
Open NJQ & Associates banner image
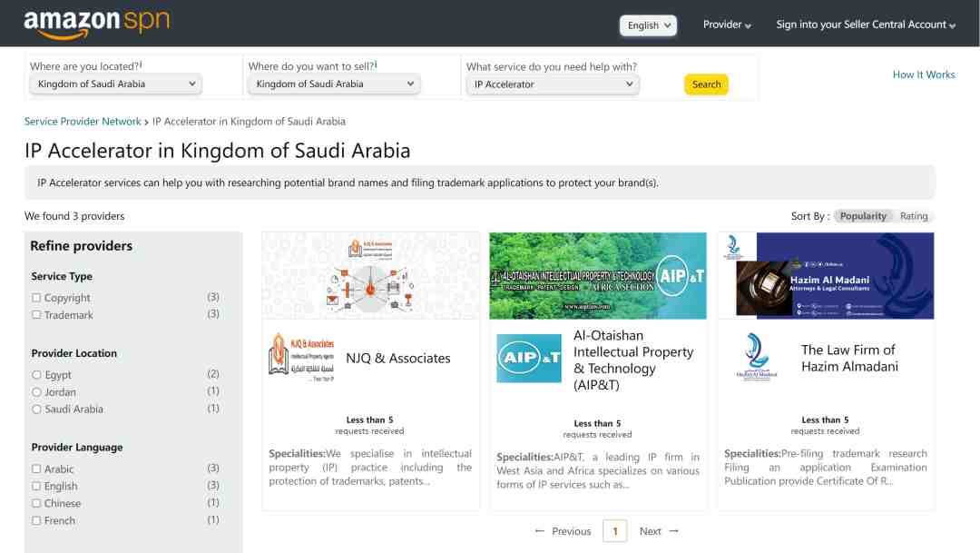(x=370, y=276)
